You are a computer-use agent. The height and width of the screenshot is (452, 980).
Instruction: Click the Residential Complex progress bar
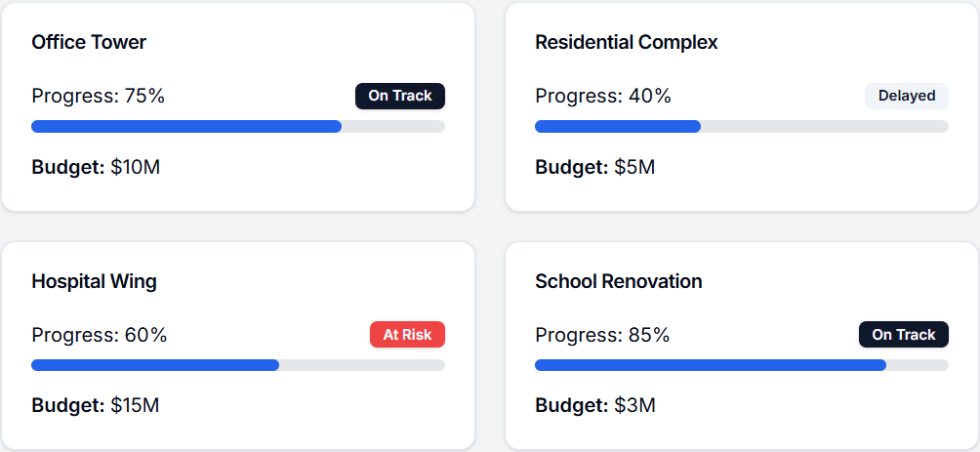(x=742, y=126)
